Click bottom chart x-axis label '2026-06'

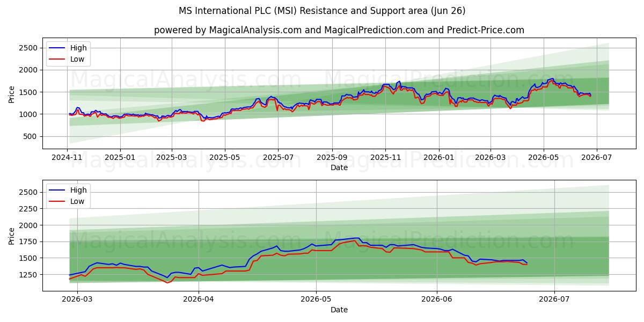click(x=437, y=300)
